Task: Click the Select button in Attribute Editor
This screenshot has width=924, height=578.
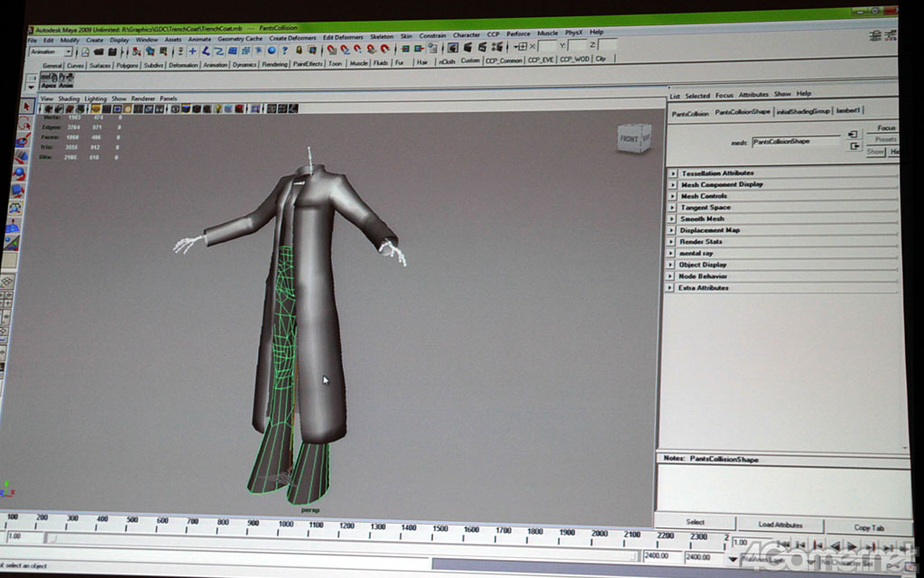Action: 695,522
